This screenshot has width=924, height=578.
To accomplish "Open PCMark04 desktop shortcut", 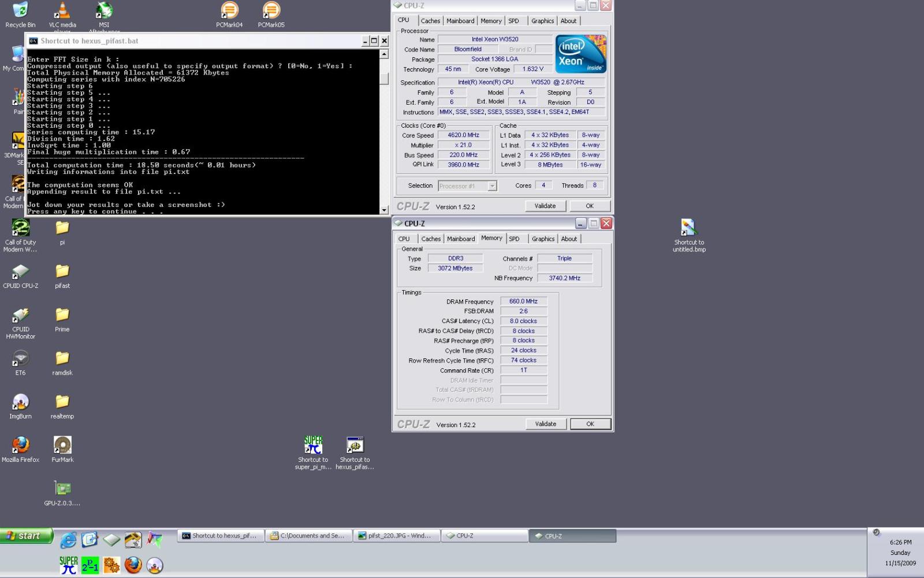I will point(229,14).
